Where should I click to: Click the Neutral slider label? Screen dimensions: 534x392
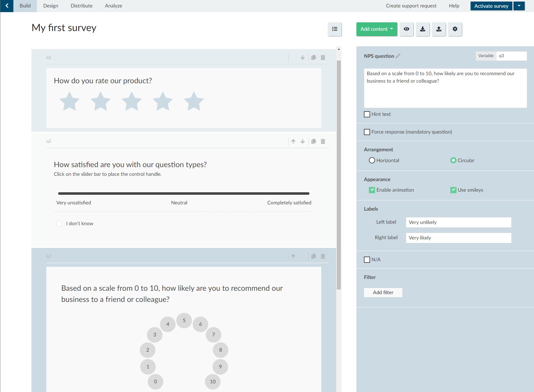(x=179, y=203)
